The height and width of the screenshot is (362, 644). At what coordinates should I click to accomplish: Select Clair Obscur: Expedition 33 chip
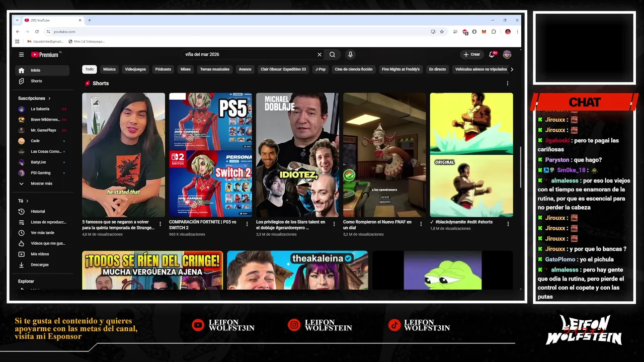tap(283, 69)
